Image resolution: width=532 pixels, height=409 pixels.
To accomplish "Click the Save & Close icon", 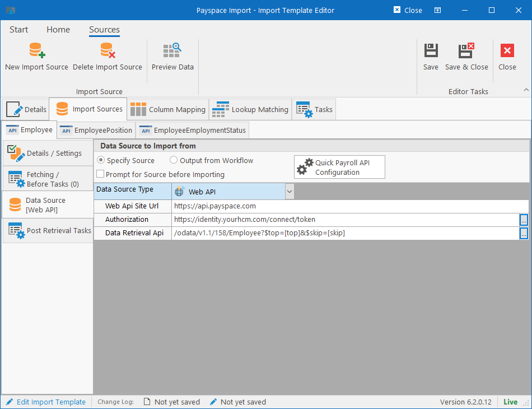I will (466, 50).
